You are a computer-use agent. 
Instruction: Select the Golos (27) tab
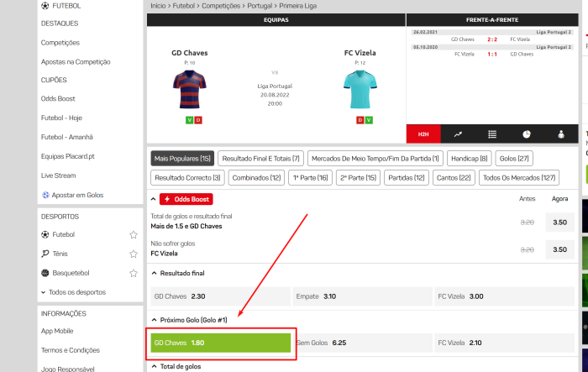click(x=514, y=159)
